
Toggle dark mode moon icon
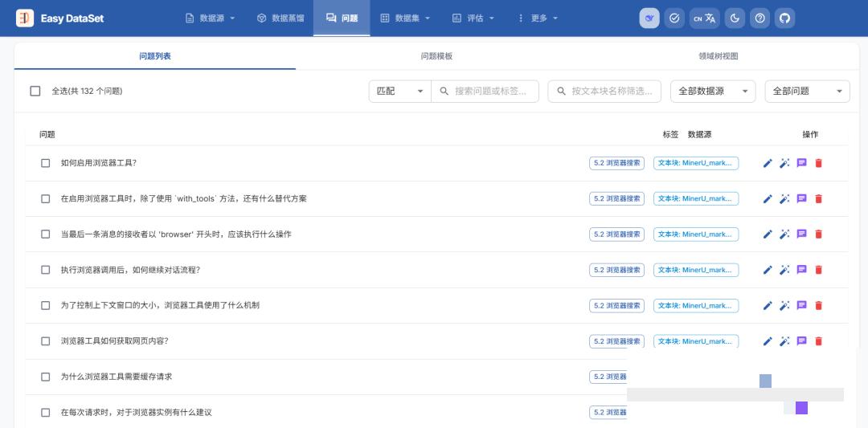[x=735, y=18]
